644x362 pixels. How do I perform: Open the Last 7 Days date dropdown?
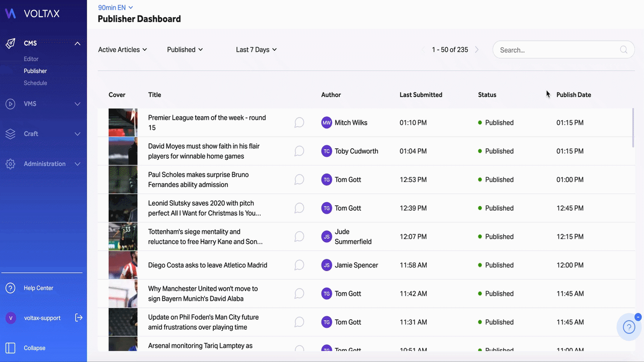(256, 50)
